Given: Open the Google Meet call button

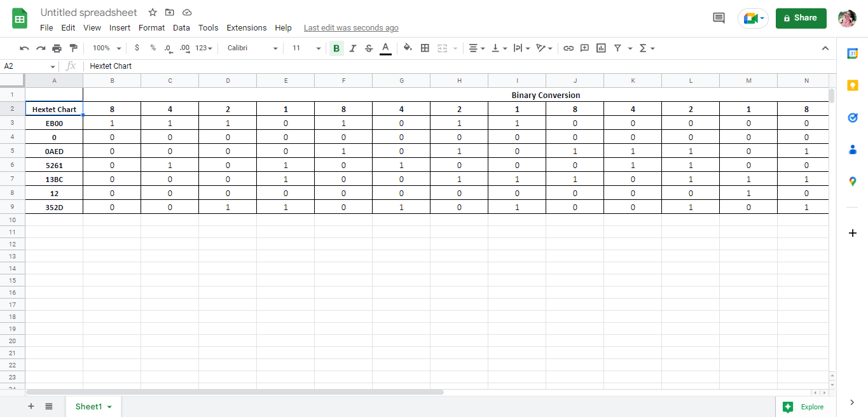Looking at the screenshot, I should (x=754, y=18).
